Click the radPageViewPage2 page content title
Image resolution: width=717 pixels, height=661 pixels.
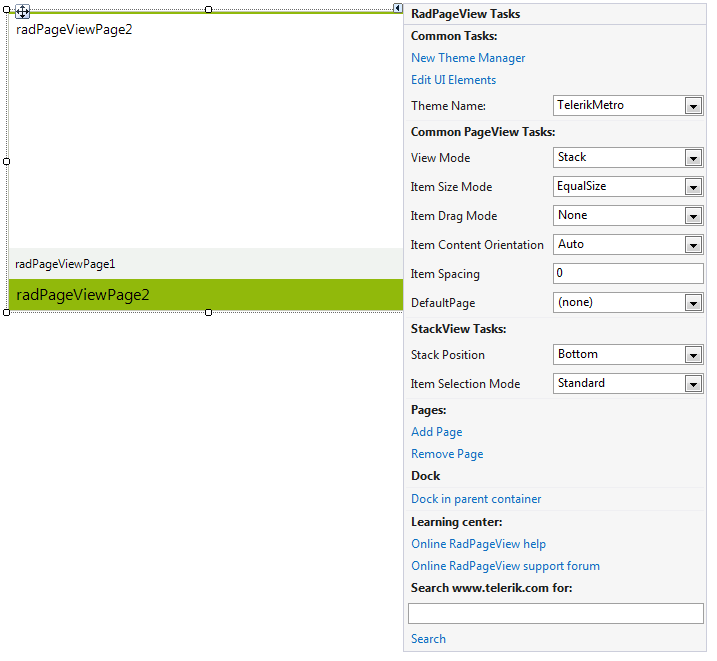coord(74,30)
